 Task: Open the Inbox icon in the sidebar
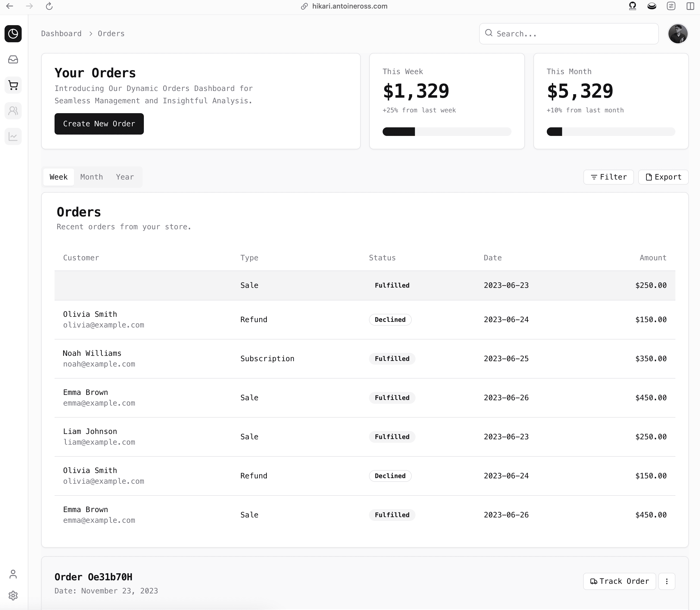pos(13,59)
